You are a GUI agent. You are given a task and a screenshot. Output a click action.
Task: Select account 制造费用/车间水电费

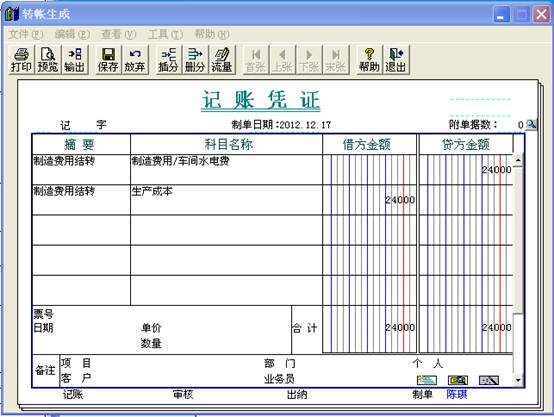pos(226,169)
